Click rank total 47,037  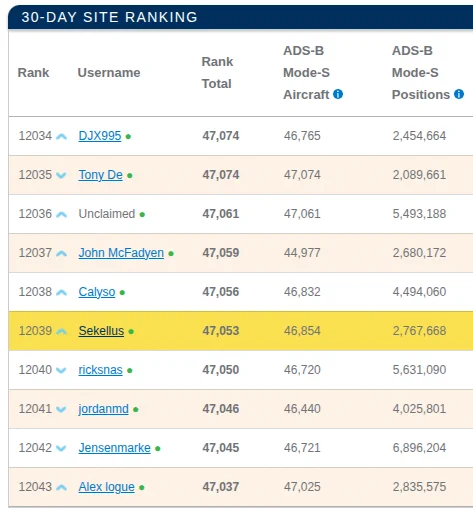coord(221,487)
